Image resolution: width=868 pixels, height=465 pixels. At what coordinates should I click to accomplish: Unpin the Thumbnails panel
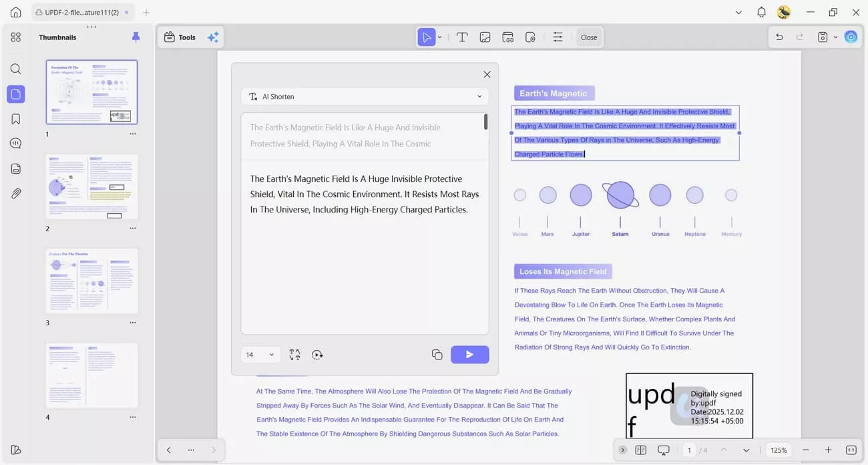pos(136,37)
